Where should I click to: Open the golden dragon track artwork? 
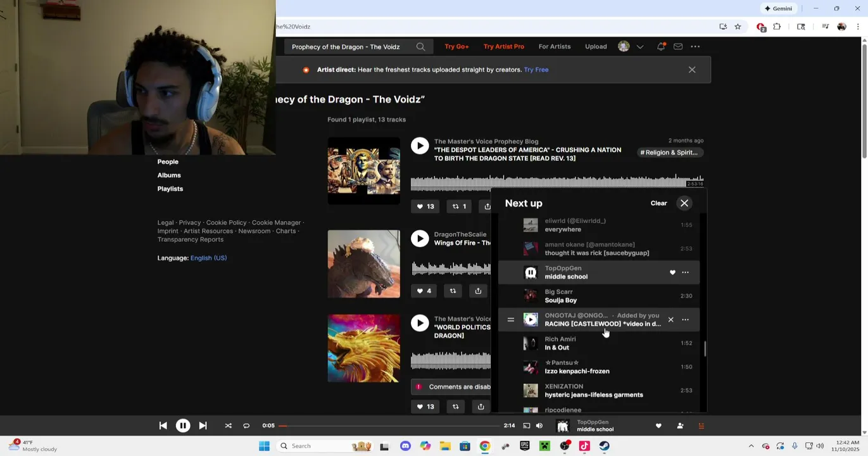[364, 349]
